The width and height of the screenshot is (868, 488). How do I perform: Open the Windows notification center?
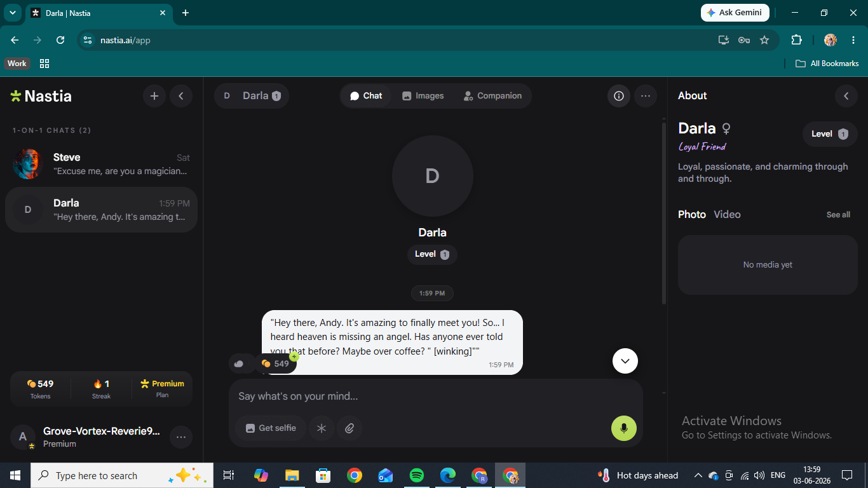pos(847,475)
